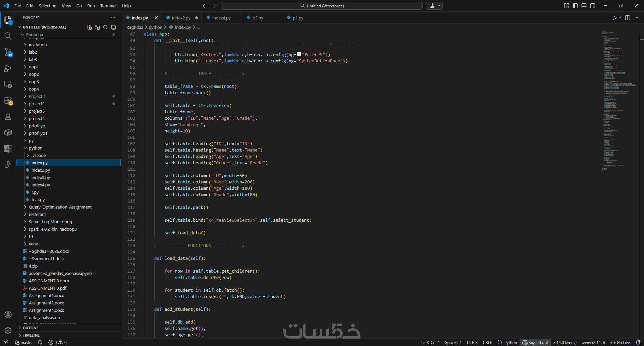Refresh the Explorer tree

[x=105, y=27]
